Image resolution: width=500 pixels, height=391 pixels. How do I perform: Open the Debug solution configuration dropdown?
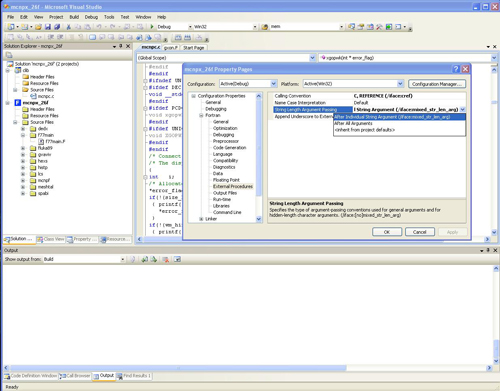[190, 27]
